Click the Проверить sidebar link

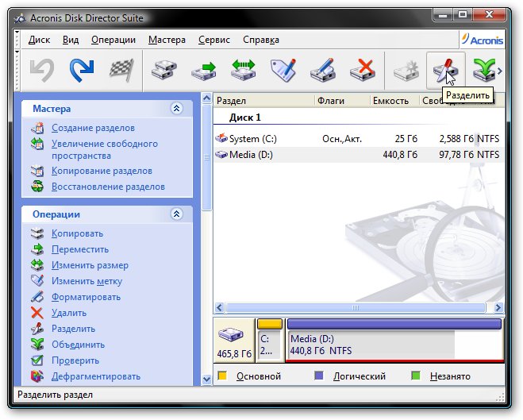(x=75, y=360)
